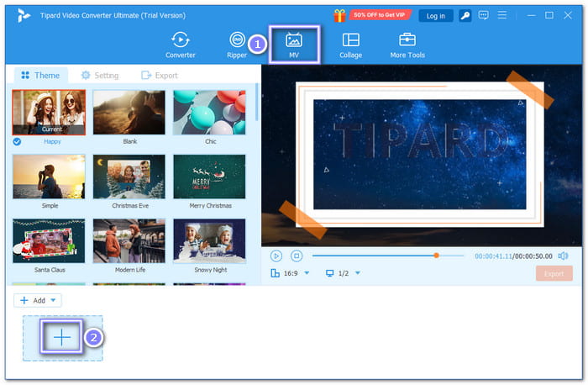Minimize the Tipard window

[x=531, y=15]
